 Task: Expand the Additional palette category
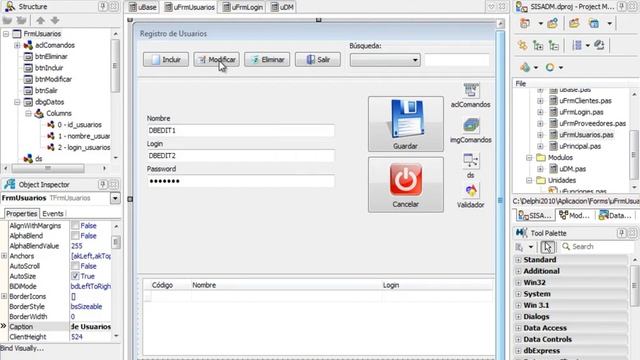point(518,271)
